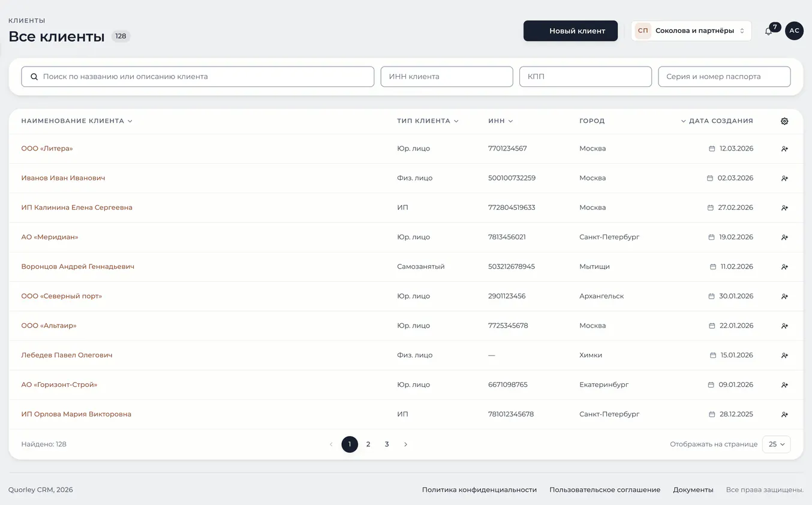Open table column settings gear

click(x=784, y=121)
